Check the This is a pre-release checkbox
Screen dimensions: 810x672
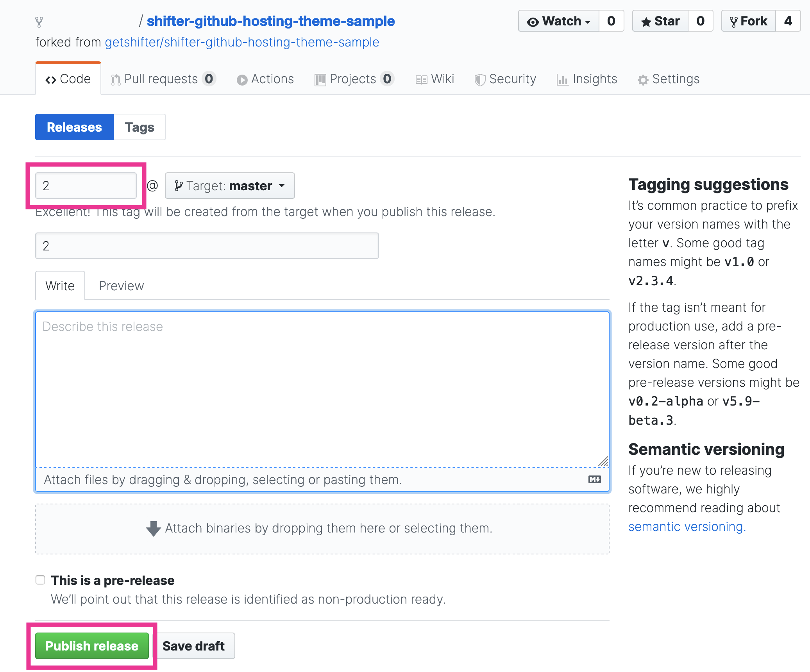40,580
